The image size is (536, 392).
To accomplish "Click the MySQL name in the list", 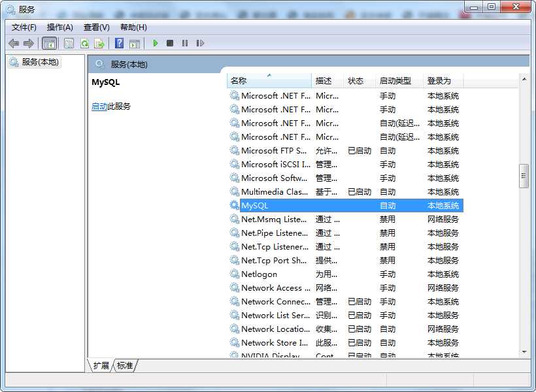I will (x=255, y=205).
